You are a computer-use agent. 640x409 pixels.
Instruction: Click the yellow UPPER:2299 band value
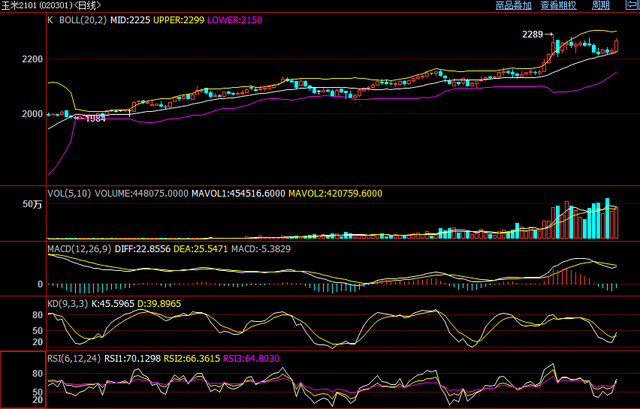[179, 19]
